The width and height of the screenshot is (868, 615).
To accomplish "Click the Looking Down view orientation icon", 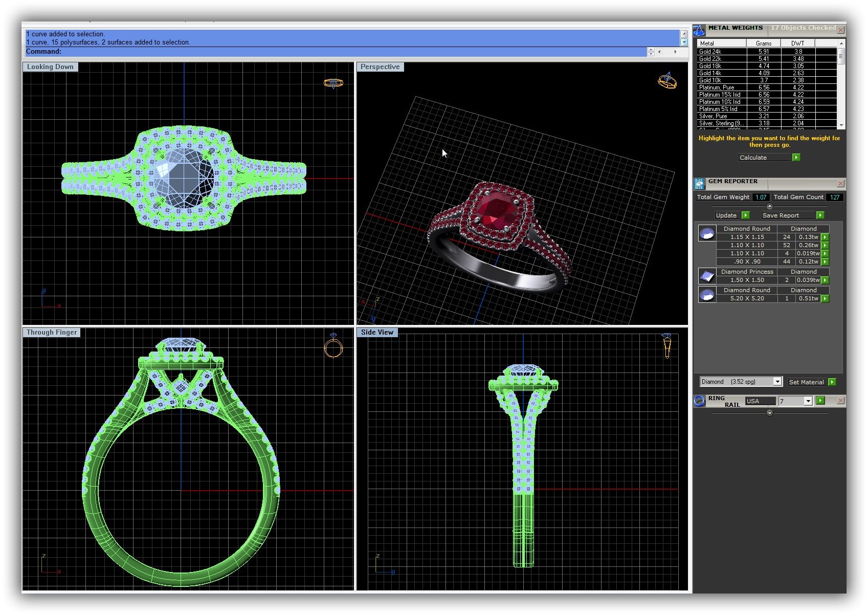I will click(333, 83).
